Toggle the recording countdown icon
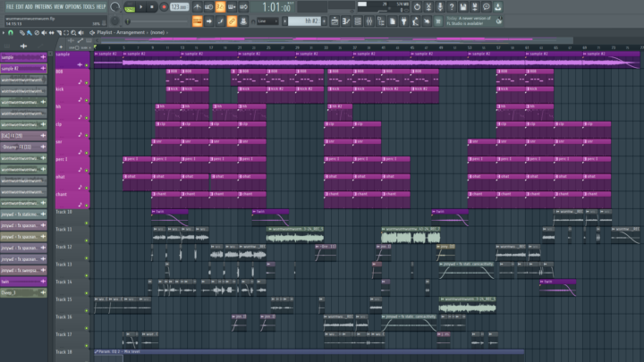The height and width of the screenshot is (362, 644). (x=220, y=7)
